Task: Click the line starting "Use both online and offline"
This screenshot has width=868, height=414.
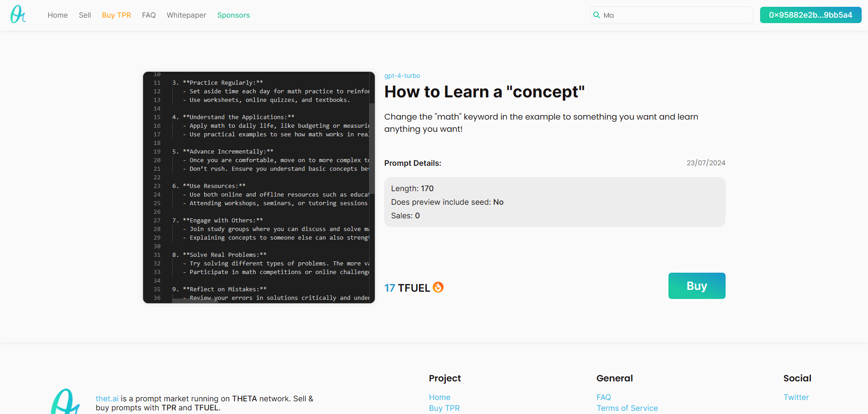Action: pyautogui.click(x=276, y=194)
